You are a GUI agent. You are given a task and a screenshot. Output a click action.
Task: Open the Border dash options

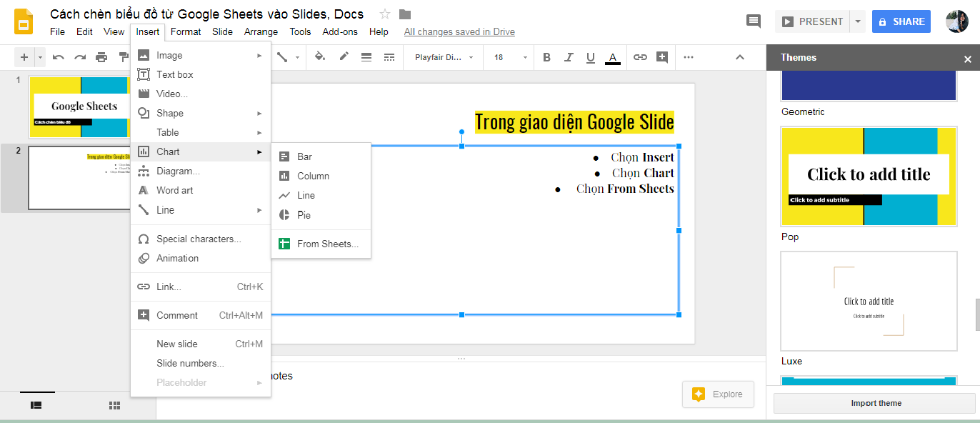pos(389,57)
